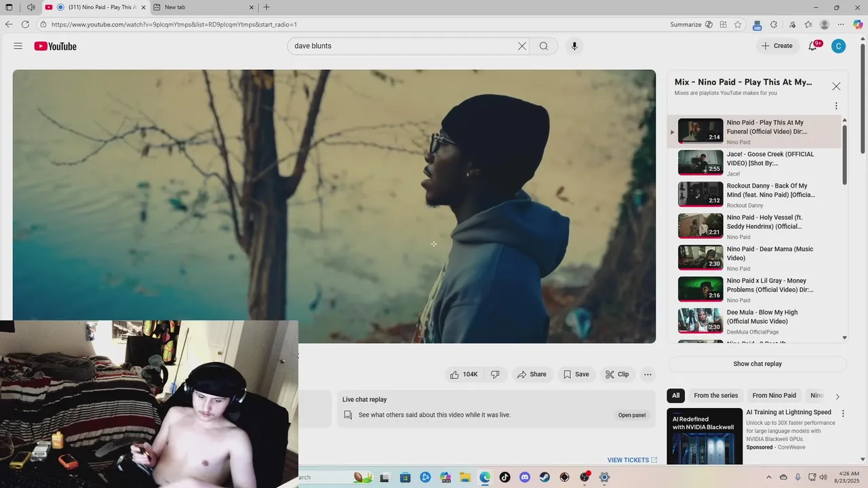The width and height of the screenshot is (868, 488).
Task: Close the Nino Paid YouTube tab
Action: click(143, 7)
